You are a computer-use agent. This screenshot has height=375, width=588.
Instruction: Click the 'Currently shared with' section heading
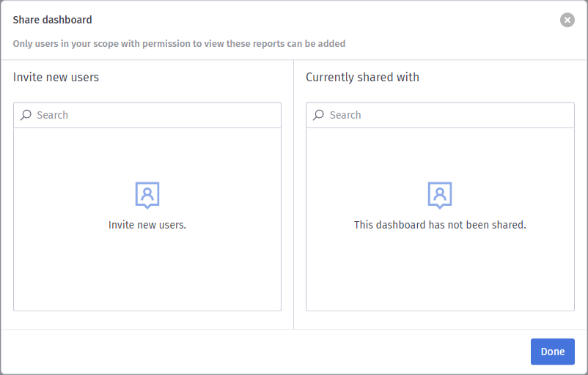362,77
